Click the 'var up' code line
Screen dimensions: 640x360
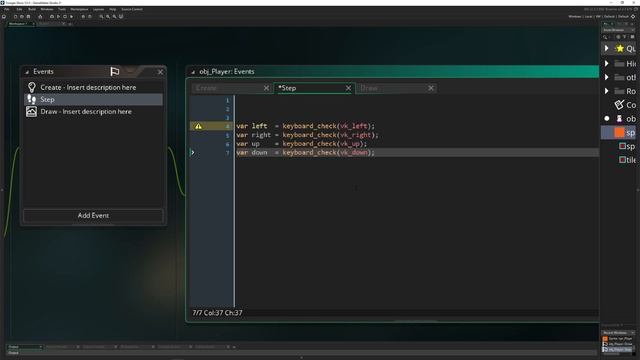tap(301, 144)
